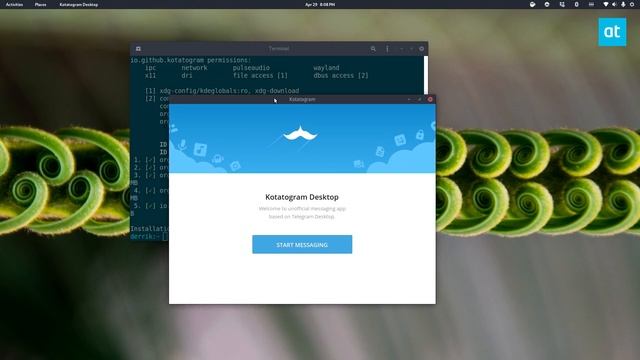Click the 'Kotatogram' window title bar
The image size is (640, 360).
click(x=302, y=99)
